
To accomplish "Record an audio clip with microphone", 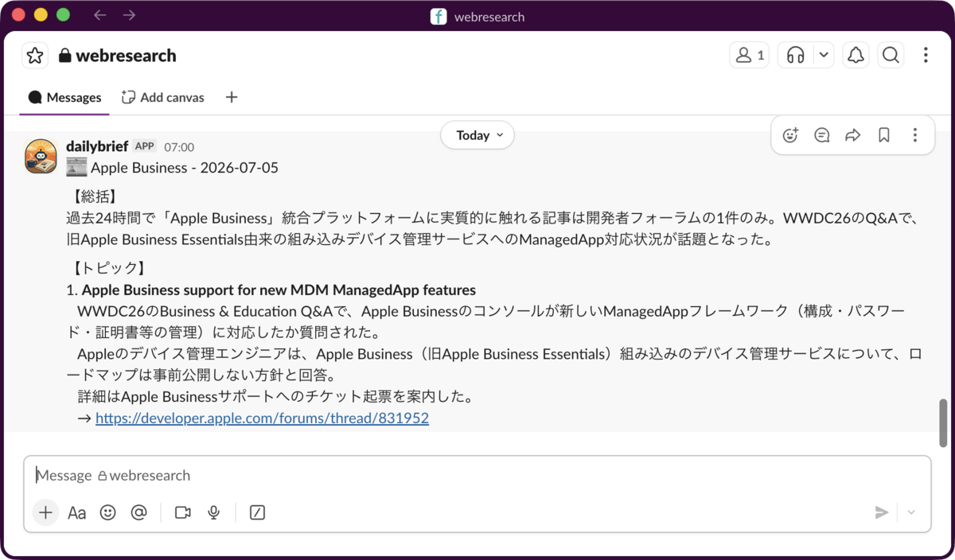I will tap(214, 513).
